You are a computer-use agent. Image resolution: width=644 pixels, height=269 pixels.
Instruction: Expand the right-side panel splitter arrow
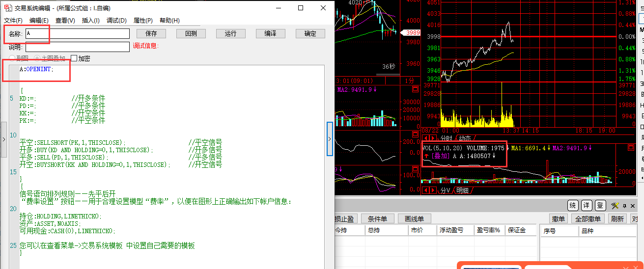point(330,139)
